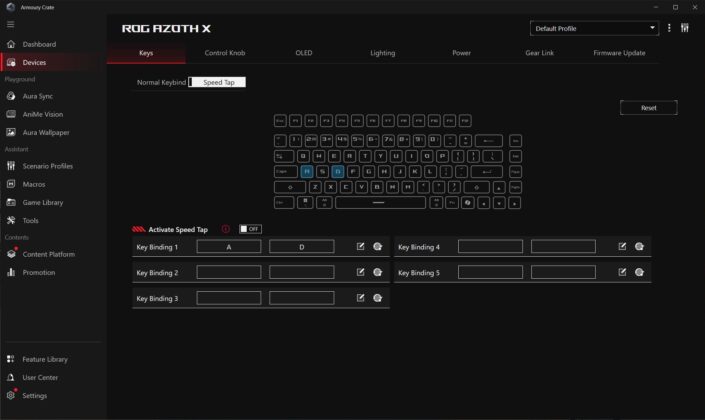
Task: Open Settings in the sidebar
Action: 34,396
